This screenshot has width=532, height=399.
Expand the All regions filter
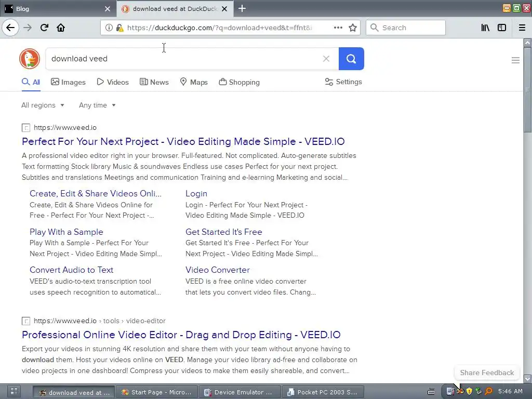[43, 105]
